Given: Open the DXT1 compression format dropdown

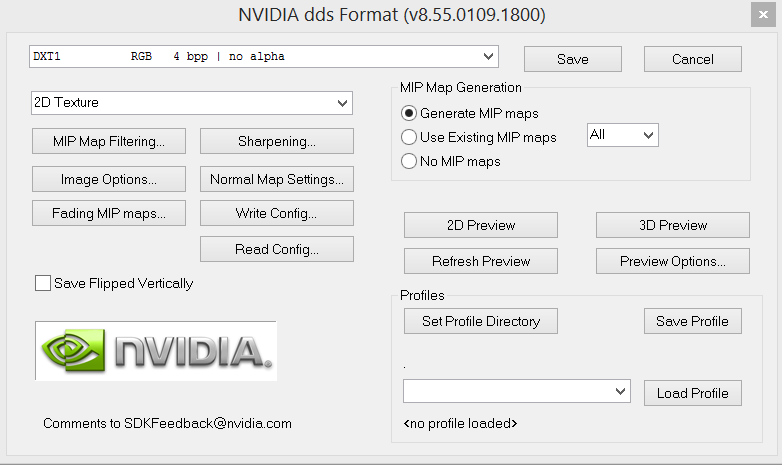Looking at the screenshot, I should point(264,56).
